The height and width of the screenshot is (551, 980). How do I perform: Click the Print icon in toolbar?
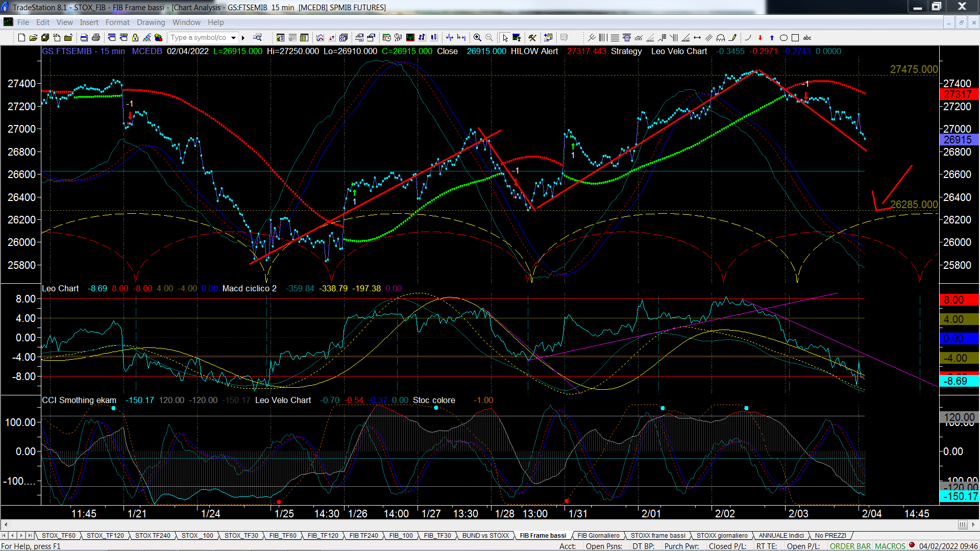95,38
